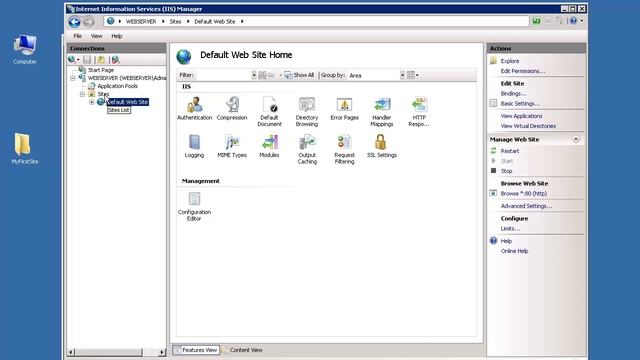Open the Error Pages feature

tap(344, 109)
